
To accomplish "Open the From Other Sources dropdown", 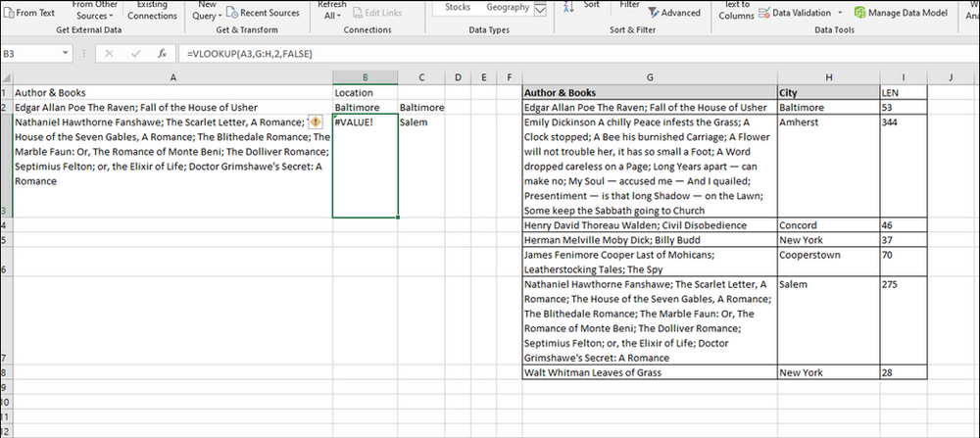I will pyautogui.click(x=95, y=11).
